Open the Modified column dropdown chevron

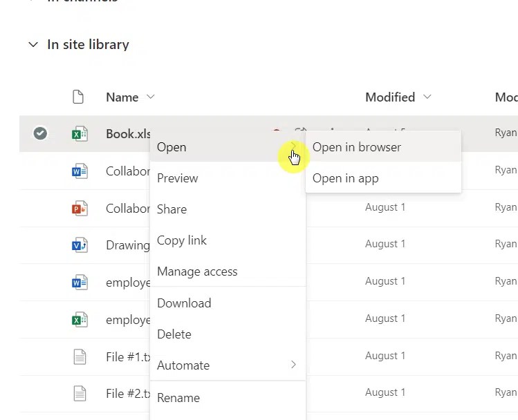[x=427, y=97]
